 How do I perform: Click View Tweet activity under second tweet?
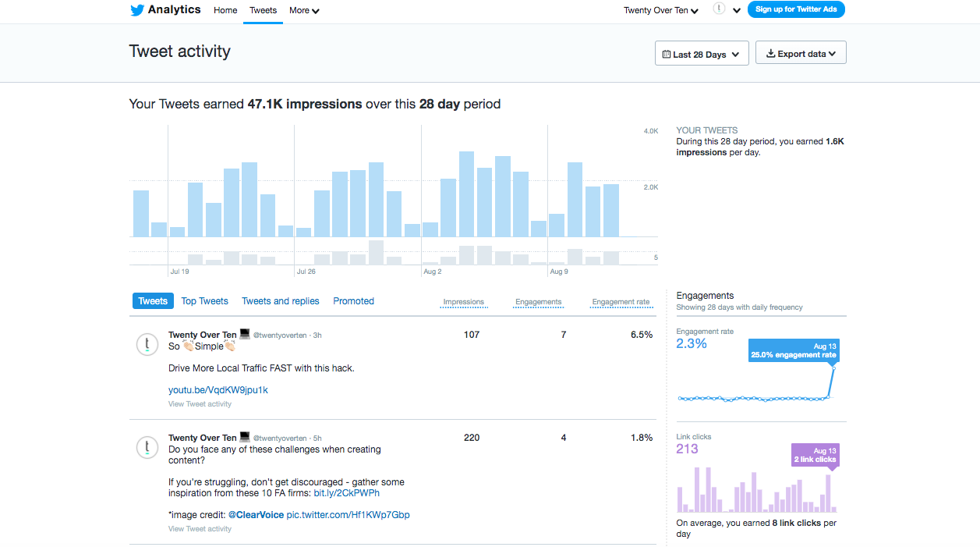(200, 528)
